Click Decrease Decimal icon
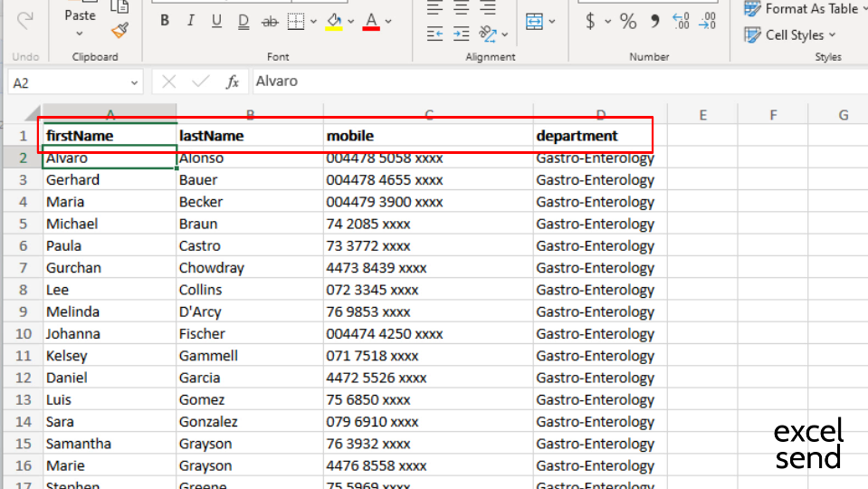868x489 pixels. click(x=708, y=21)
